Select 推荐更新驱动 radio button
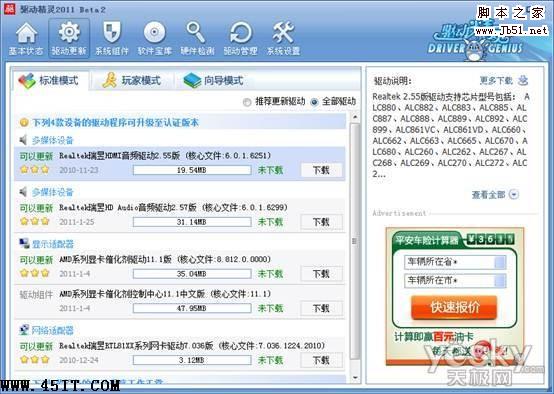This screenshot has height=394, width=554. click(x=247, y=102)
